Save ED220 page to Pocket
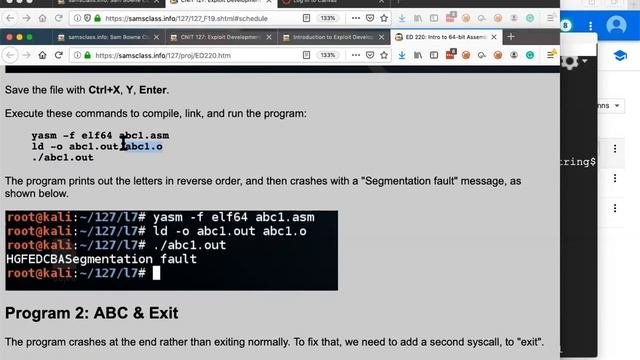The width and height of the screenshot is (640, 360). pos(370,55)
